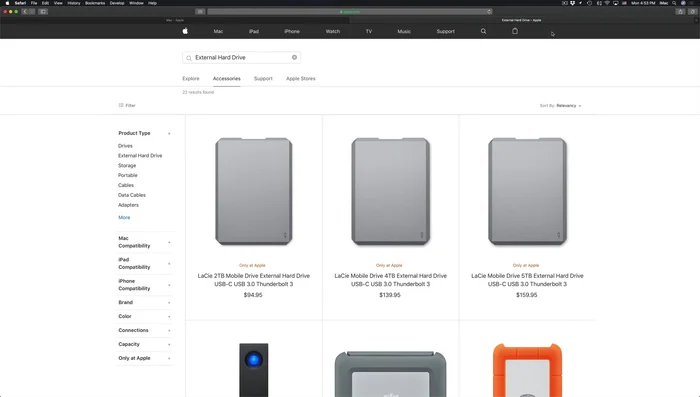
Task: Click the Filter icon above the sidebar
Action: pyautogui.click(x=121, y=105)
